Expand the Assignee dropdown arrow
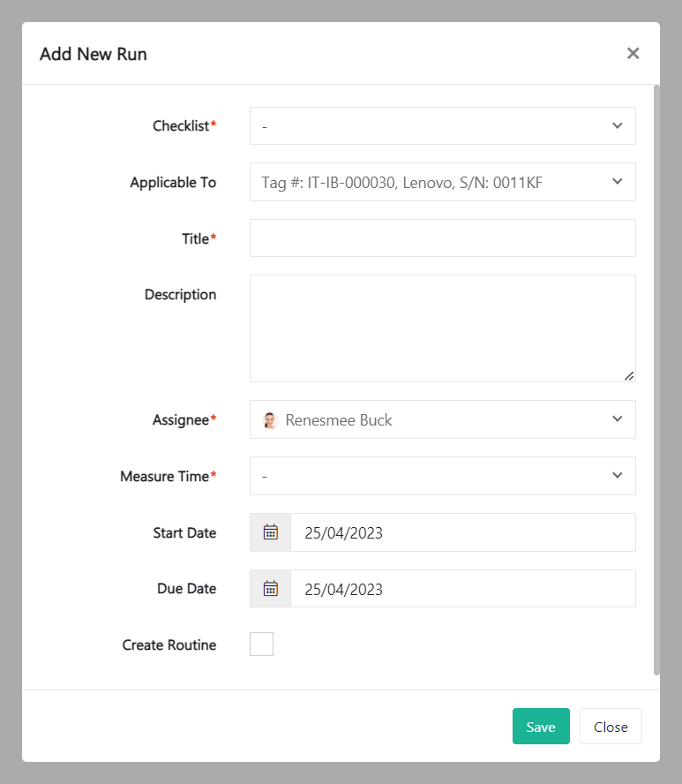The width and height of the screenshot is (682, 784). (x=617, y=419)
